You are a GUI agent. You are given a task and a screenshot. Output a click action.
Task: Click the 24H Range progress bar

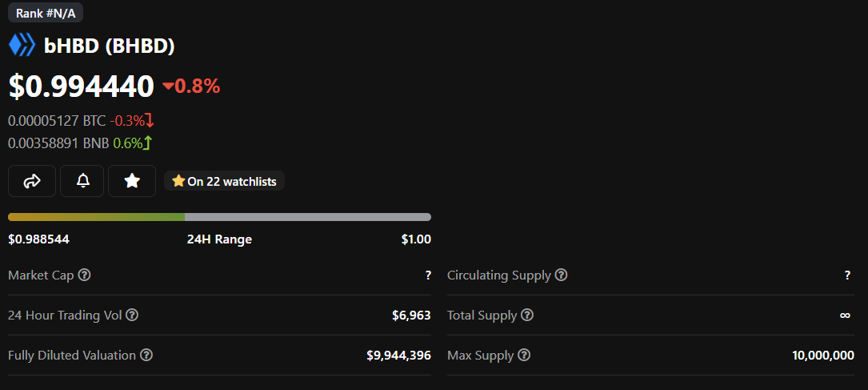click(219, 217)
